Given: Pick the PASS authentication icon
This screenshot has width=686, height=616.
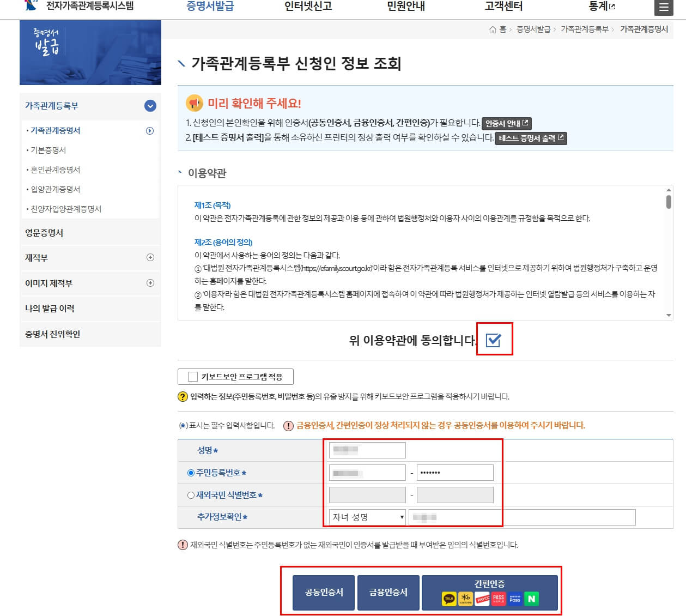Looking at the screenshot, I should point(497,598).
